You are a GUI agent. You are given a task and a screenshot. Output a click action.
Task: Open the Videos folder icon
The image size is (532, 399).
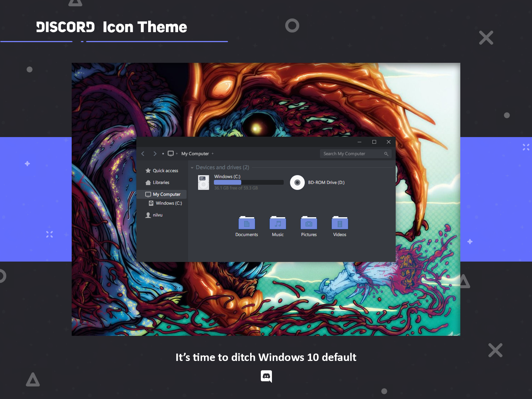340,223
